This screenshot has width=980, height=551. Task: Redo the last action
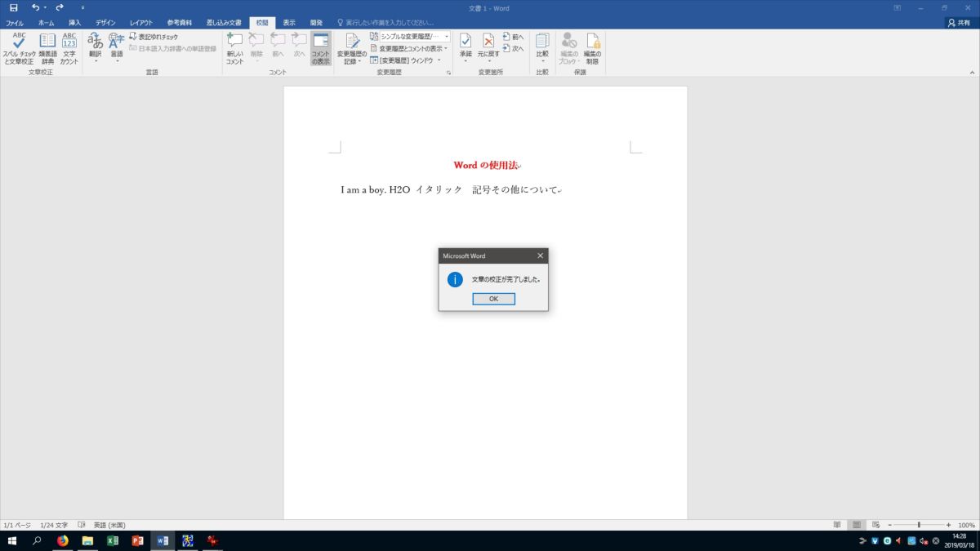click(60, 7)
